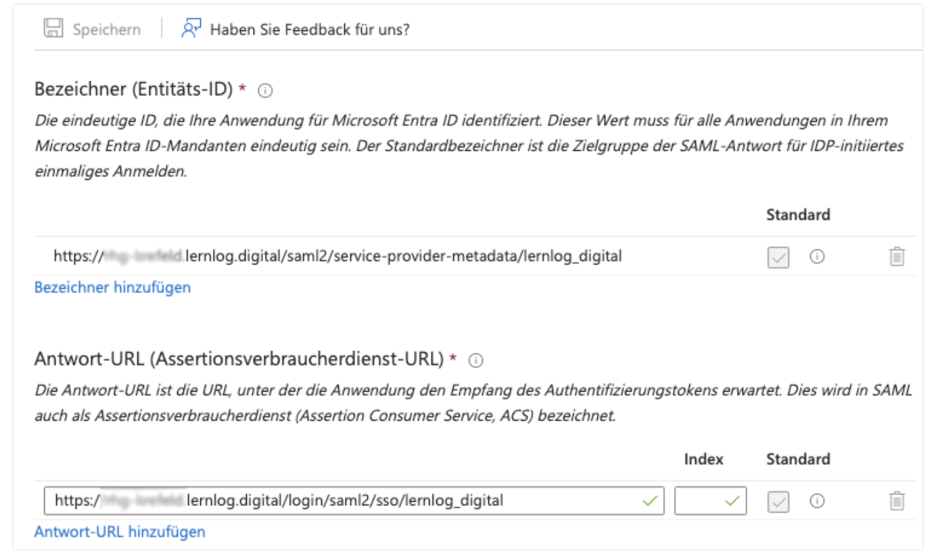Open info tooltip next to Bezeichner (Entitäts-ID)
Screen dimensions: 932x560
[x=266, y=90]
